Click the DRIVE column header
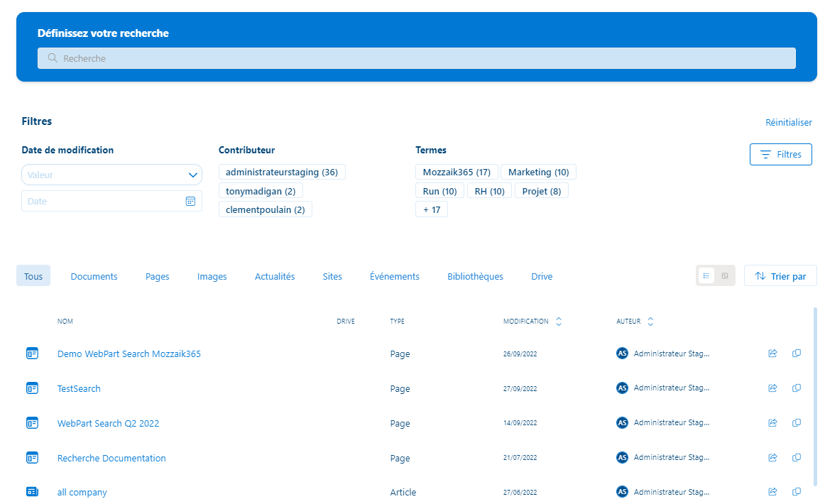Viewport: 825px width, 504px height. (346, 321)
